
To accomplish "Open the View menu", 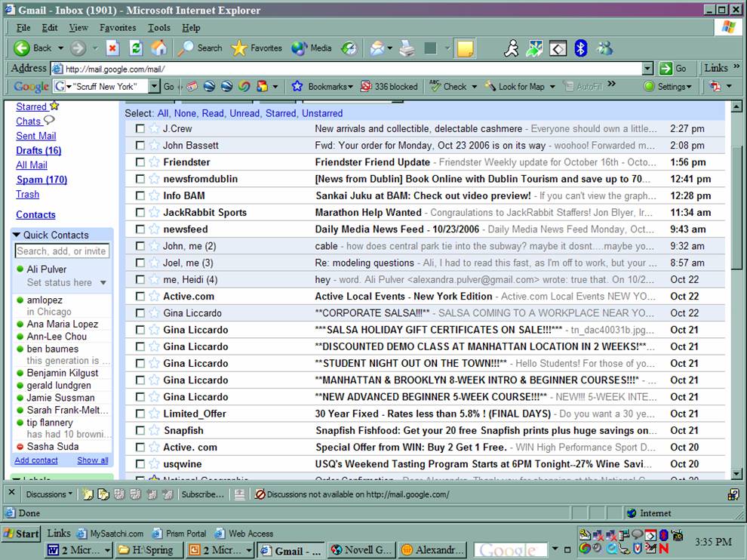I will coord(78,28).
